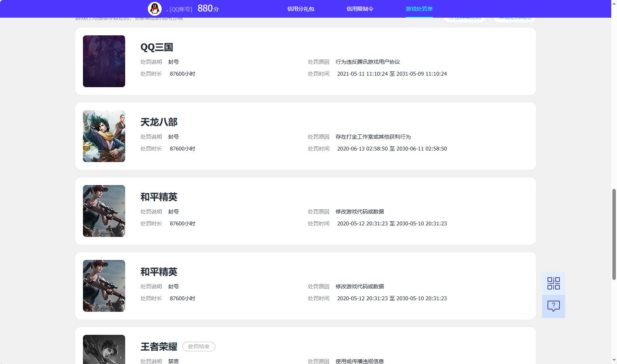Click reason 存在打金工作室或其他获利行为

pos(373,137)
